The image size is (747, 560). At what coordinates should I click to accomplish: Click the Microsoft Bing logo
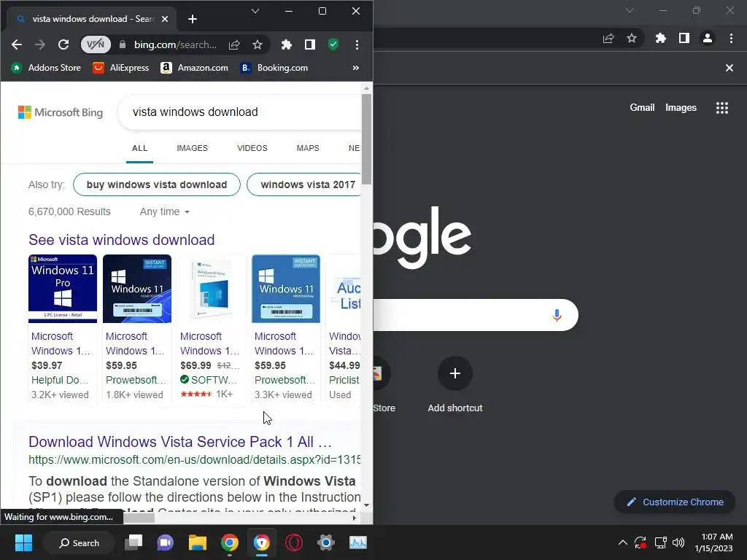point(61,112)
